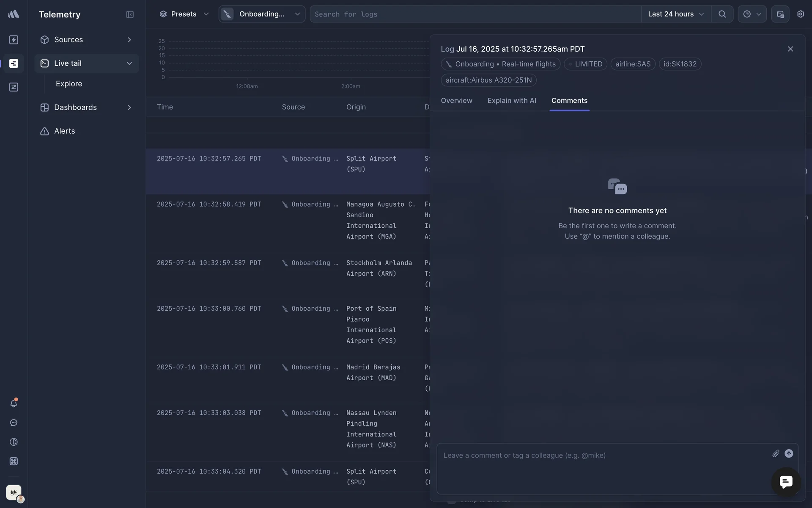Open settings gear icon in toolbar
This screenshot has height=508, width=812.
[800, 14]
